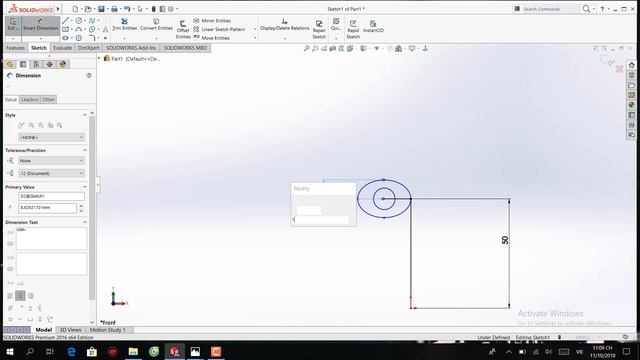Collapse the Tolerance/Precision section
This screenshot has width=640, height=360.
[85, 150]
